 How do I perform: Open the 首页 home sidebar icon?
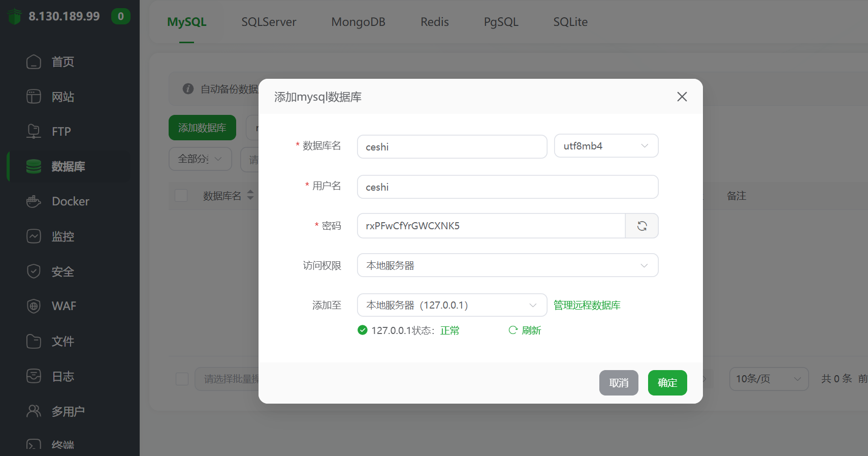point(34,62)
